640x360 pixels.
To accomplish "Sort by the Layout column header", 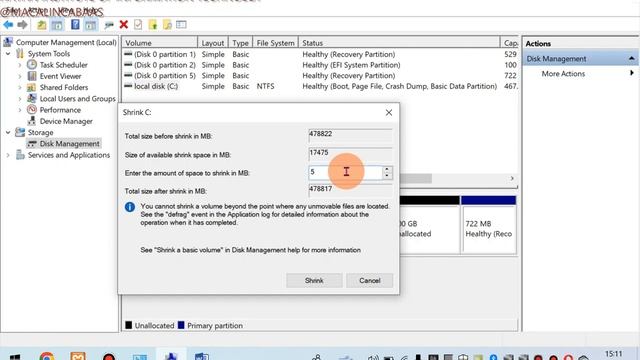I will pos(213,43).
